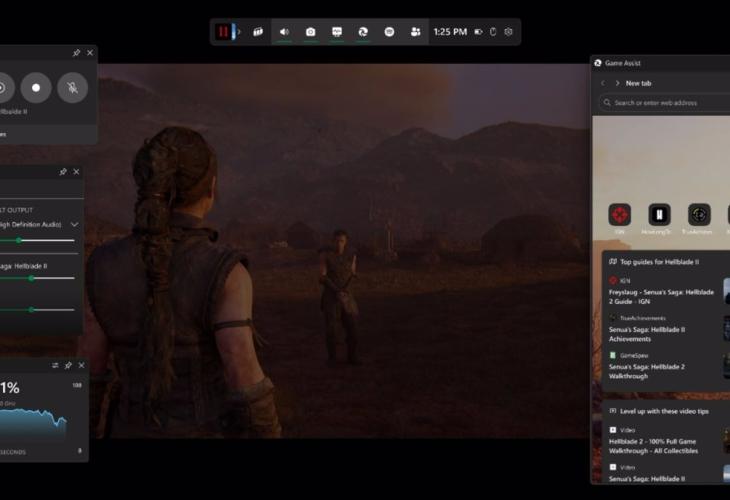This screenshot has height=500, width=730.
Task: Open Game Bar settings gear
Action: [x=508, y=32]
